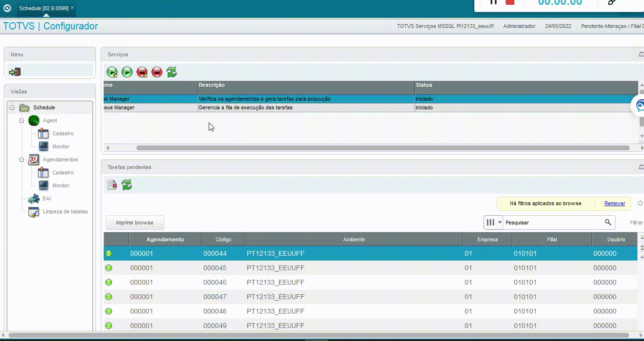Click the exit door icon in Menu panel
This screenshot has height=341, width=644.
click(15, 72)
